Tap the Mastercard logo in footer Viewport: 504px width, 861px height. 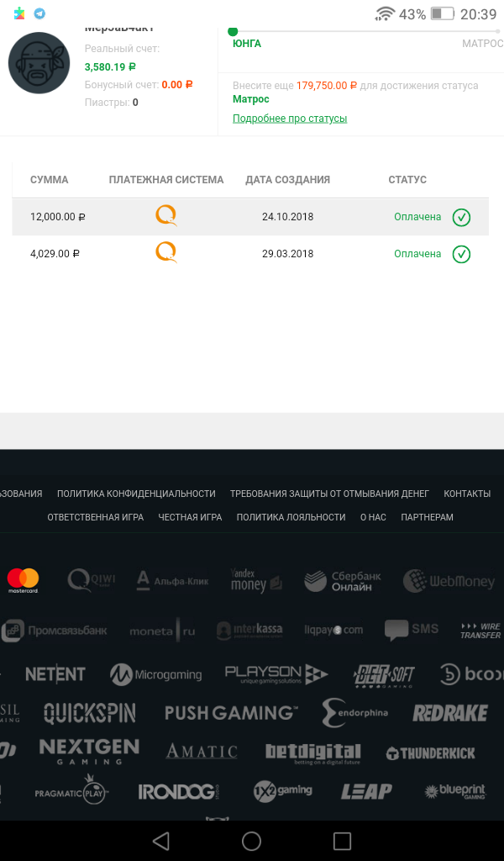tap(23, 581)
